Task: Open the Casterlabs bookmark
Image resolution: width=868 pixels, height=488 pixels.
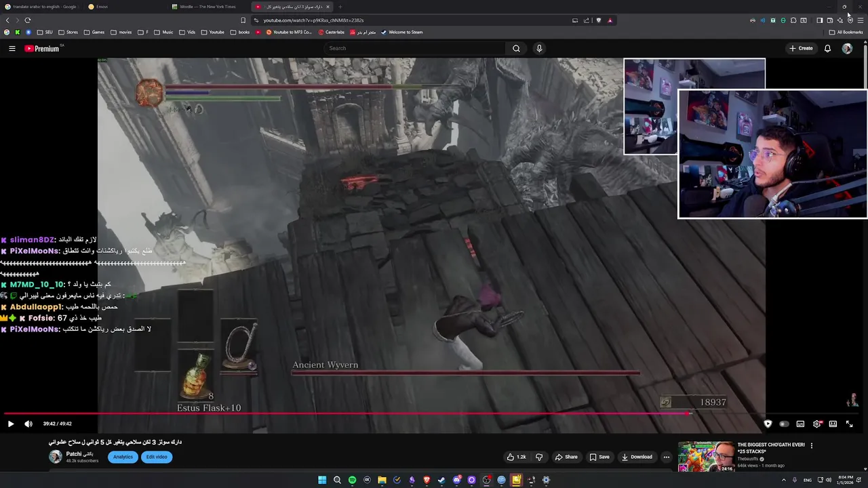Action: (x=330, y=32)
